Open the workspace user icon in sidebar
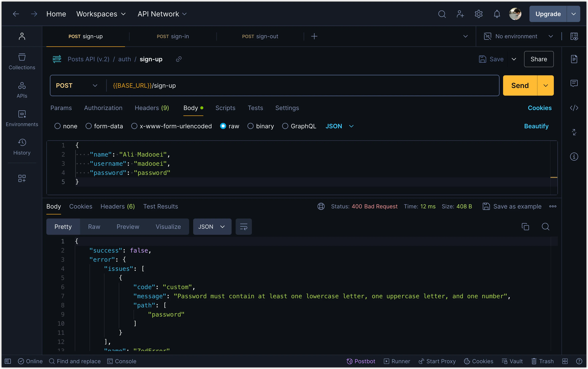 point(22,36)
